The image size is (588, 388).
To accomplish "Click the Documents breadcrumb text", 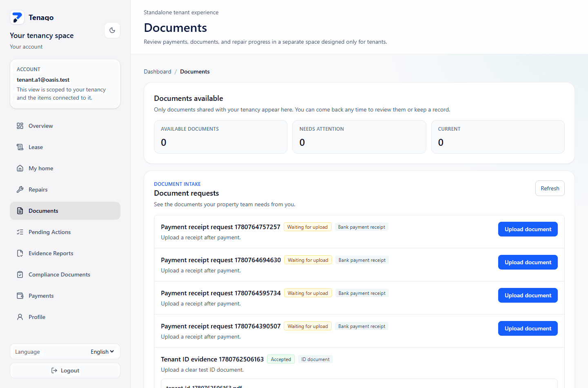I will pyautogui.click(x=195, y=71).
